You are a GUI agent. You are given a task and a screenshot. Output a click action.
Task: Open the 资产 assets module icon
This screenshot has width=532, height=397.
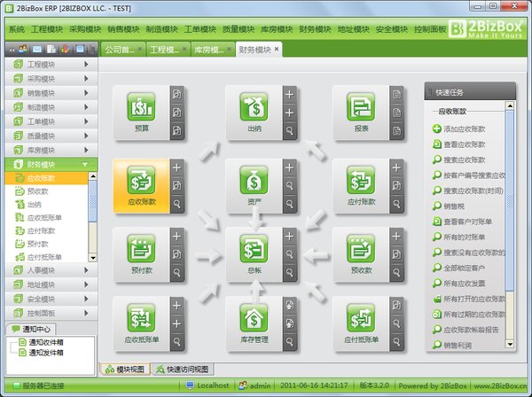click(x=254, y=180)
